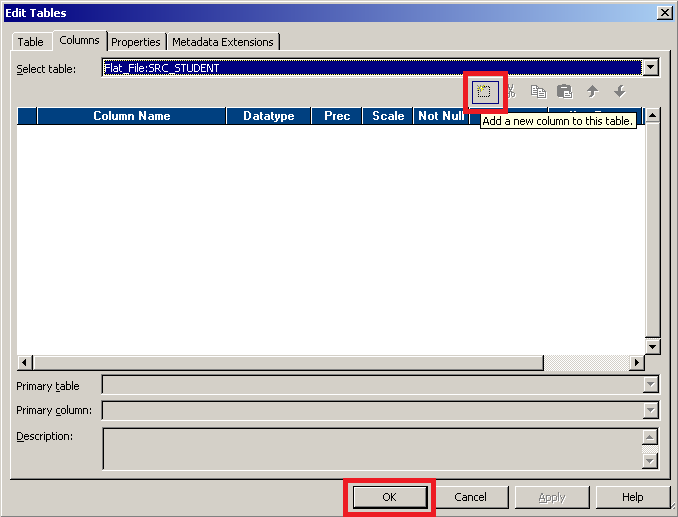Screen dimensions: 678x517
Task: Move column up with the up-arrow icon
Action: click(592, 92)
